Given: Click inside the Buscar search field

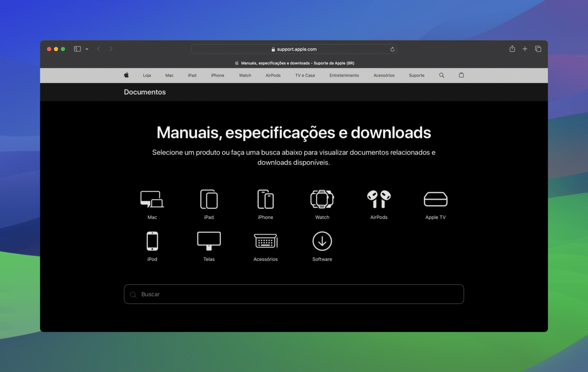Looking at the screenshot, I should click(x=294, y=294).
